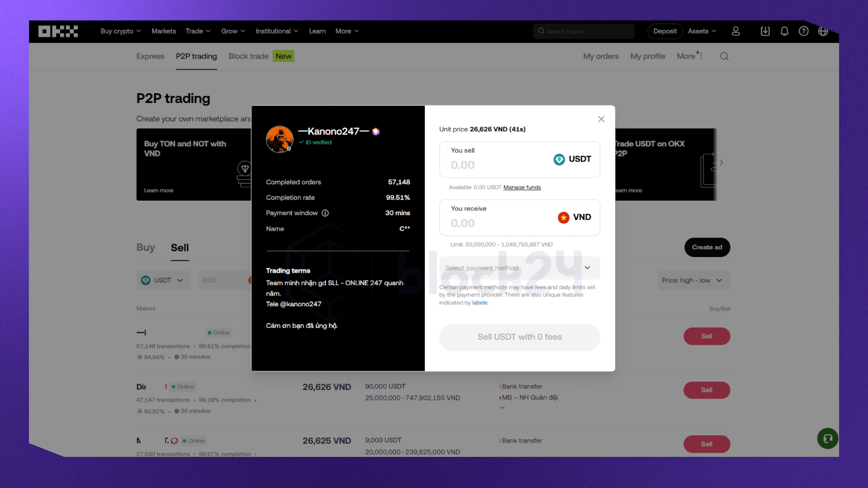The image size is (868, 488).
Task: Switch to the Express tab
Action: (150, 56)
